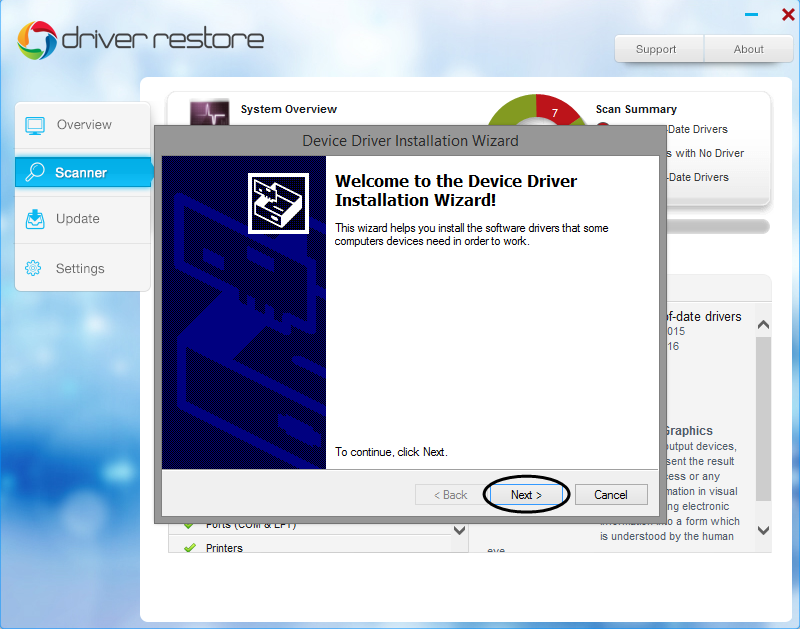Click the Settings gear icon
The image size is (800, 629).
pos(33,268)
